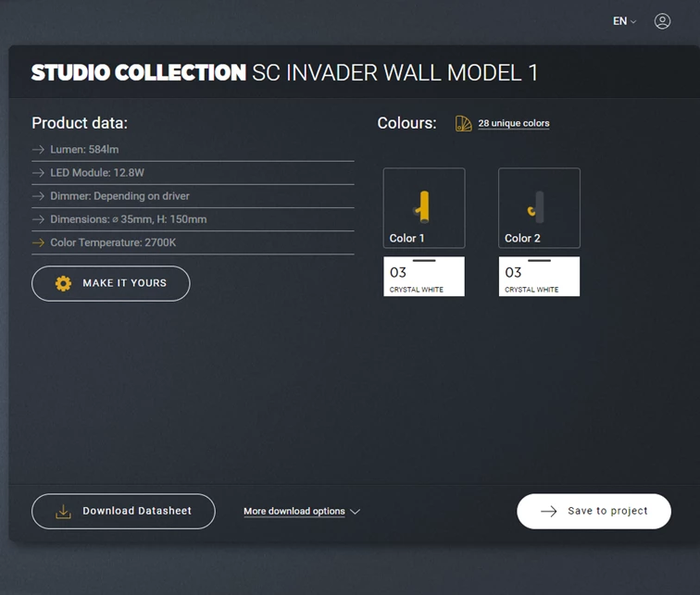The image size is (700, 595).
Task: Select the Dimmer: Depending on driver row
Action: (119, 196)
